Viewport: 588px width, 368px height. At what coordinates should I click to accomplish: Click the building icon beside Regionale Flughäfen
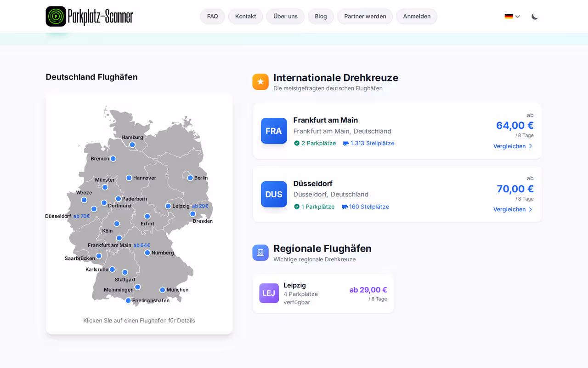tap(260, 253)
